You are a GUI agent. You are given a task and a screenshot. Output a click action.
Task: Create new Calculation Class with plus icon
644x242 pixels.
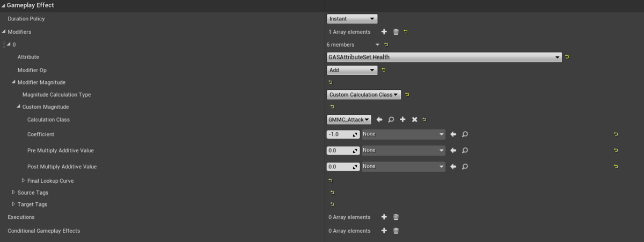click(402, 119)
